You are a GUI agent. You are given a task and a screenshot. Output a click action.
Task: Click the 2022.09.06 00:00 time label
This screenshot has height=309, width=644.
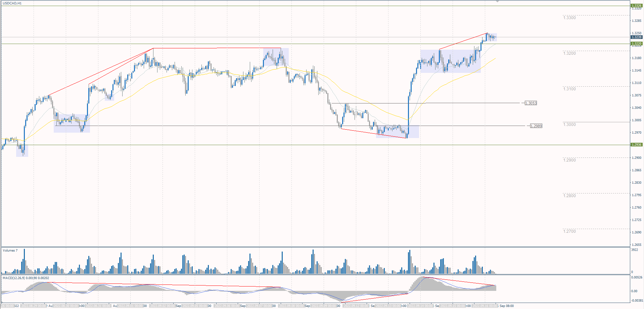pos(227,306)
